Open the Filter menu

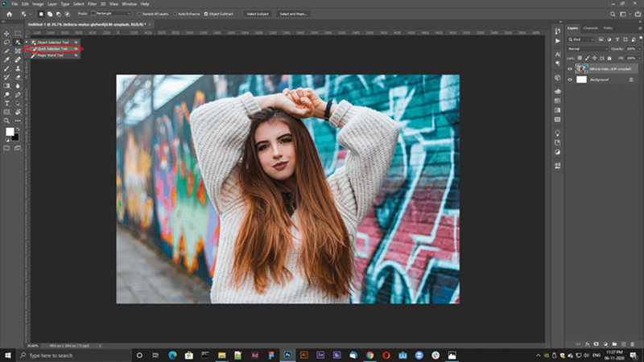pos(93,4)
